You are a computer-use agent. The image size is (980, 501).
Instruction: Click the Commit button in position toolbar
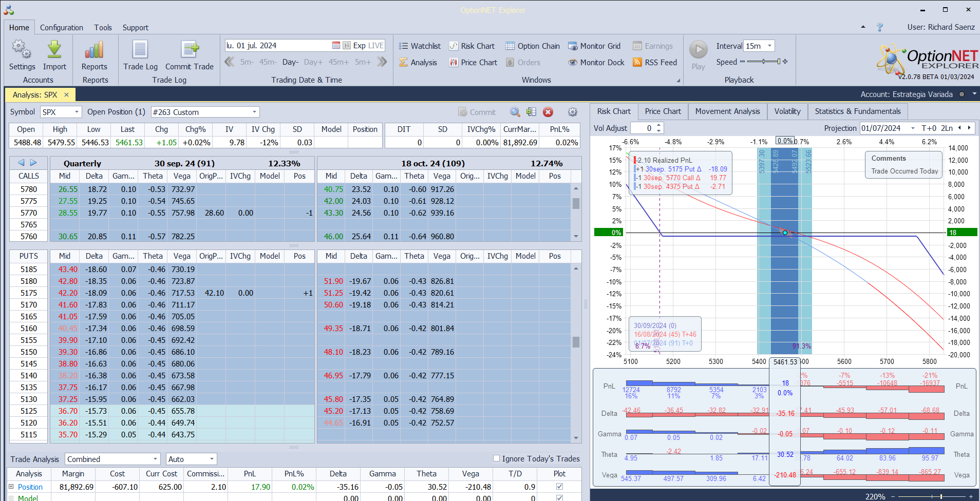pos(477,112)
